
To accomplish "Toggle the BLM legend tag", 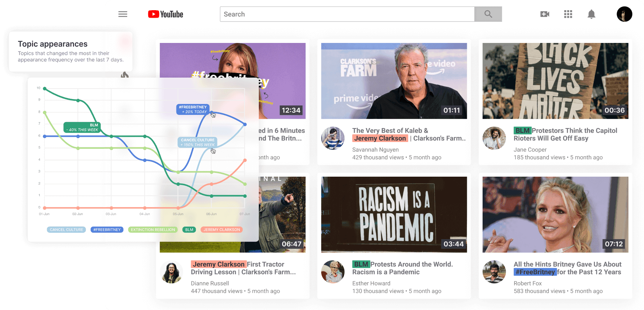I will point(189,230).
